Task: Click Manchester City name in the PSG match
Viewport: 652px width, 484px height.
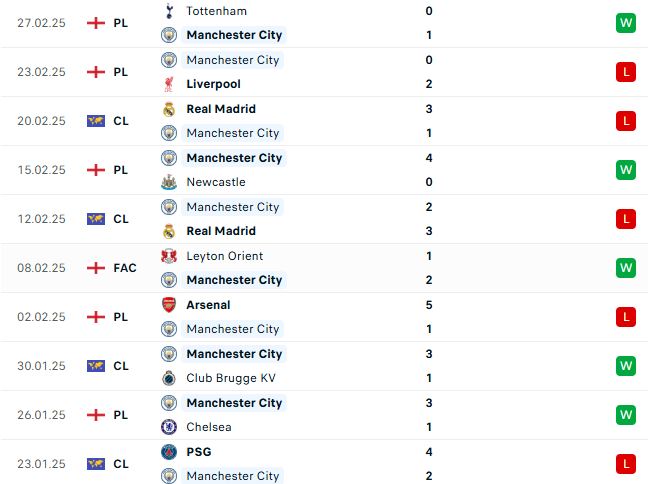Action: (x=233, y=476)
